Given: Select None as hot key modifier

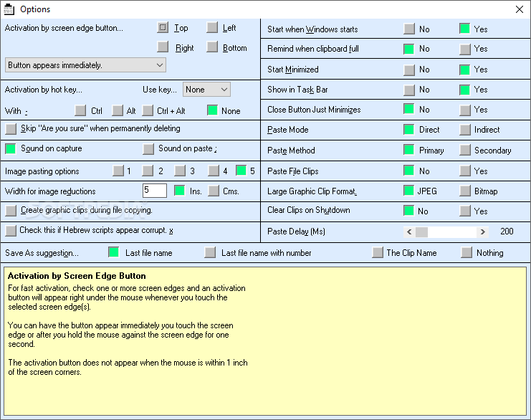Looking at the screenshot, I should coord(212,110).
